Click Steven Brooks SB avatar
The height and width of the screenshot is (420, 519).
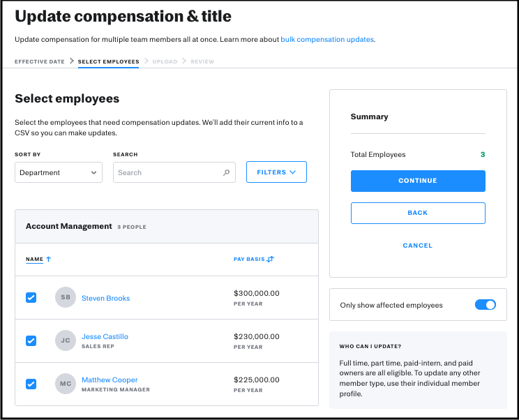pyautogui.click(x=65, y=298)
